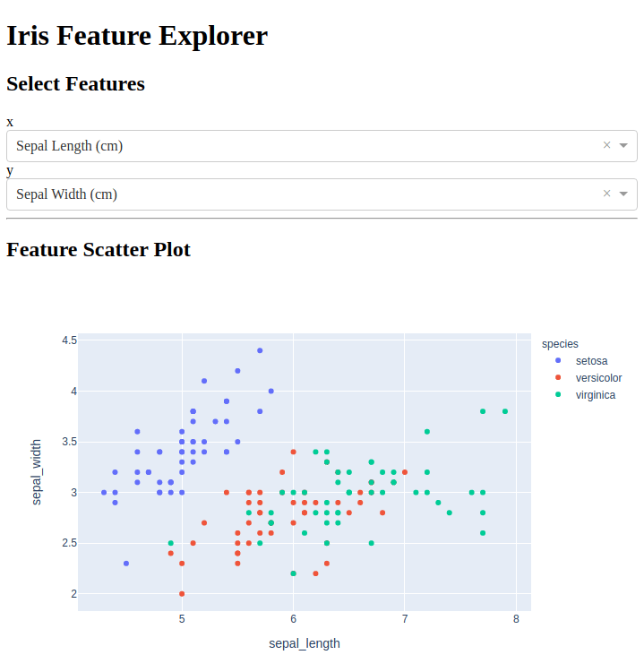Open the y dropdown arrow

623,194
